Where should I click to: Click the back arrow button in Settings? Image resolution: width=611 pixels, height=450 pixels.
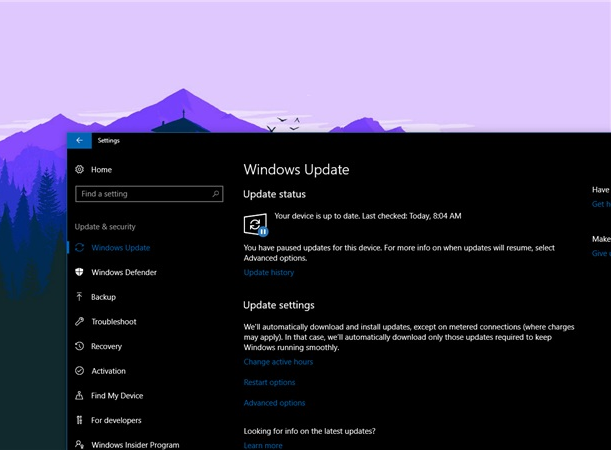click(79, 141)
